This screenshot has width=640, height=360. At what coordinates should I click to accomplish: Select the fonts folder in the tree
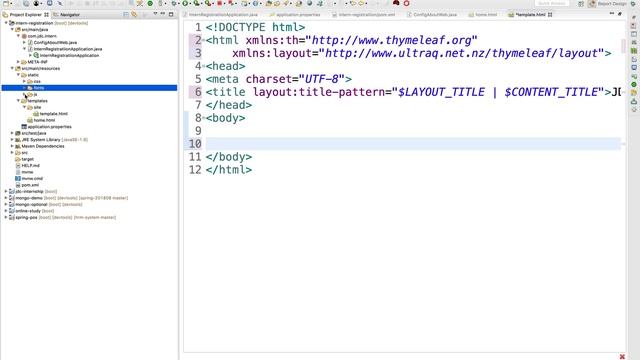89,88
